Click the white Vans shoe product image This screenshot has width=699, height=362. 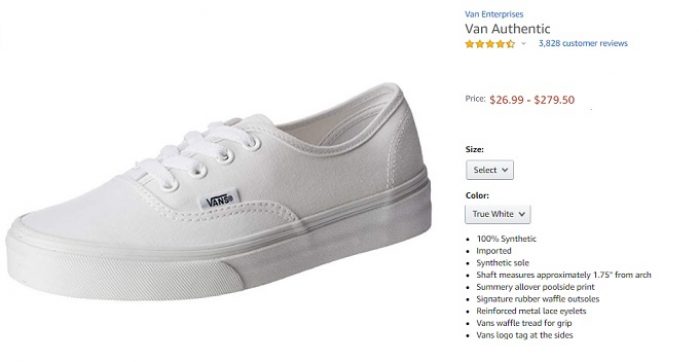[x=218, y=192]
